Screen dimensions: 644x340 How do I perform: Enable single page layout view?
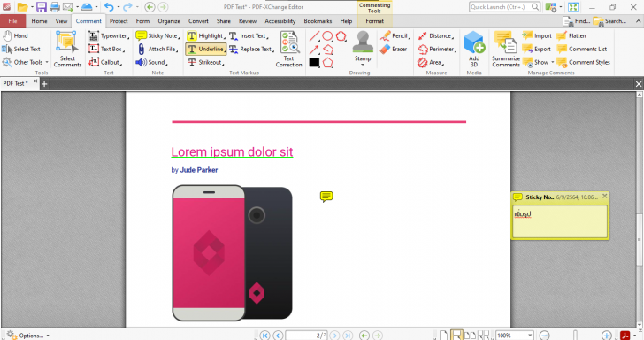point(444,335)
